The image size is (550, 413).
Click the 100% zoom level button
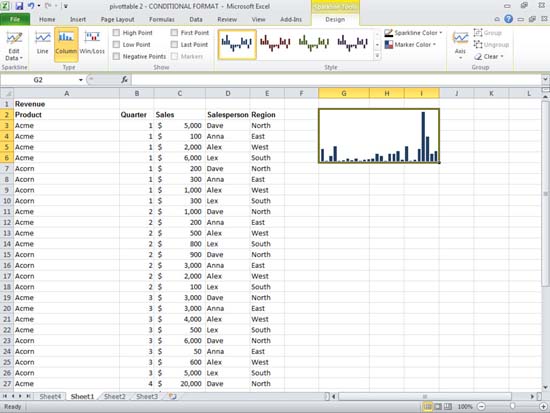(465, 407)
